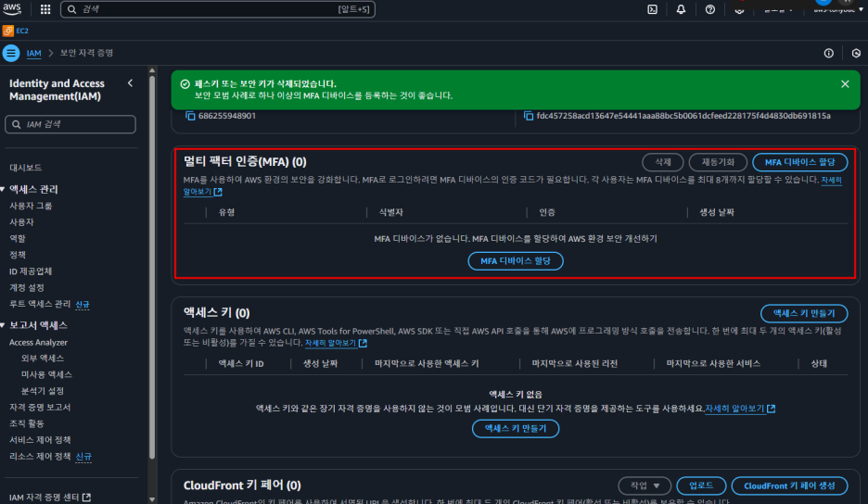Click the EC2 service shortcut icon
This screenshot has height=504, width=868.
(x=7, y=31)
